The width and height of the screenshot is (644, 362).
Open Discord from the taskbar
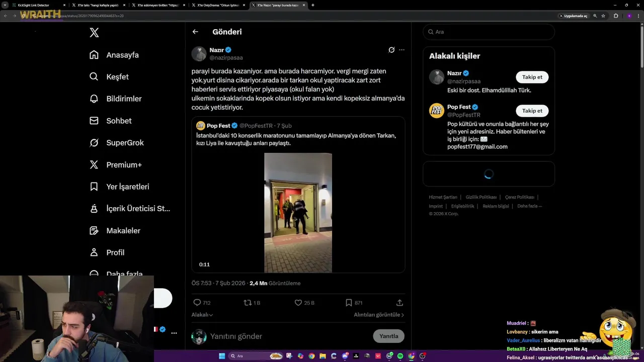(x=345, y=356)
